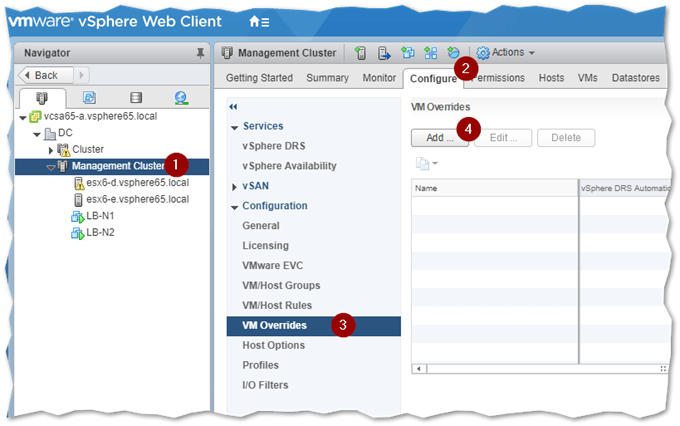Open Profiles configuration
This screenshot has width=680, height=426.
(x=261, y=365)
